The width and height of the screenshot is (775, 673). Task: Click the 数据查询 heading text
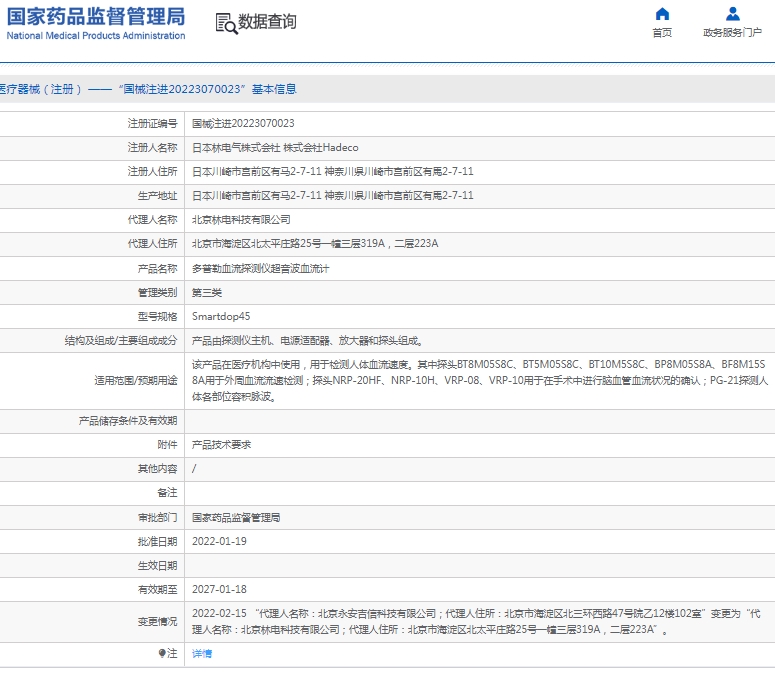(267, 22)
